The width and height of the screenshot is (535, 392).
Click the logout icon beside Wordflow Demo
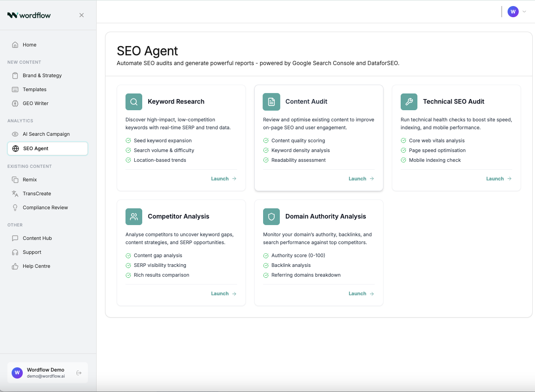[79, 373]
